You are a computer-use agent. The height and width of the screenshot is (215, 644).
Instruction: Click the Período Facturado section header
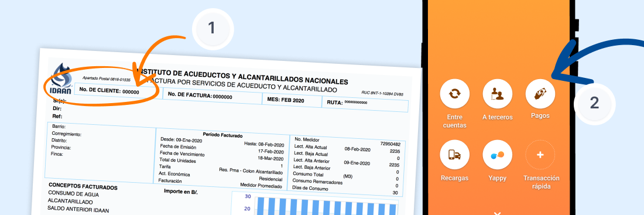(x=222, y=135)
